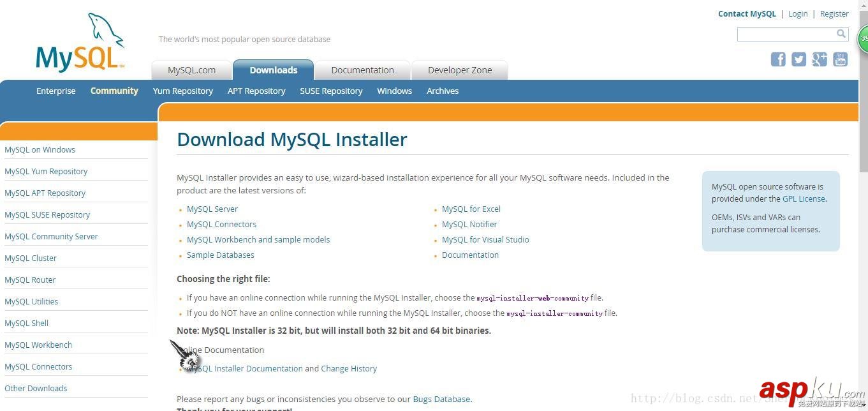Open the Bugs Database link

tap(441, 399)
